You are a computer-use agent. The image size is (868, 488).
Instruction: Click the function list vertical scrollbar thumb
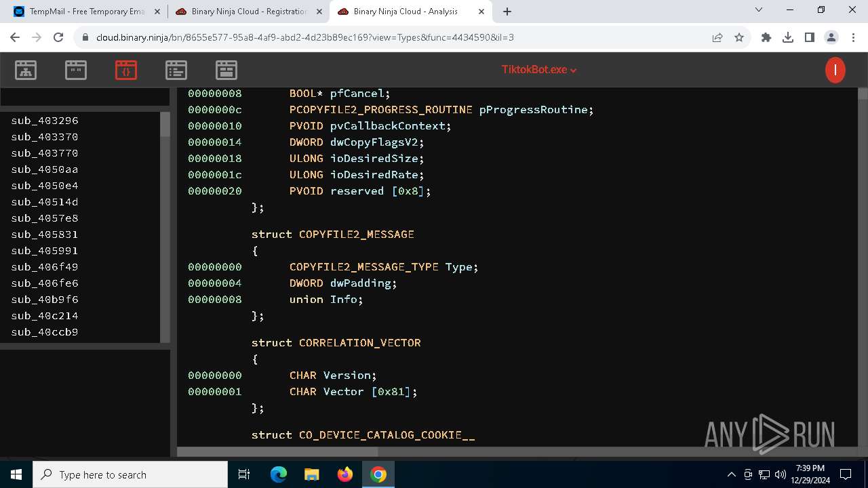pyautogui.click(x=165, y=125)
